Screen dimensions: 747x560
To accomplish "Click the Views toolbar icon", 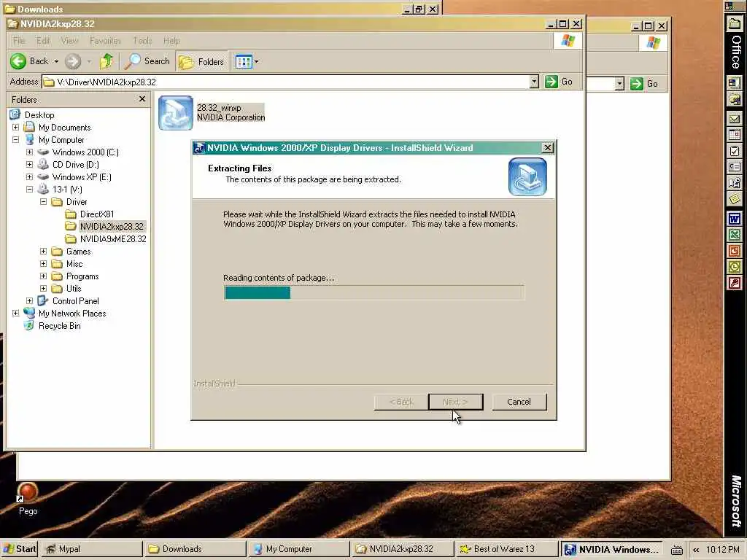I will pyautogui.click(x=244, y=62).
